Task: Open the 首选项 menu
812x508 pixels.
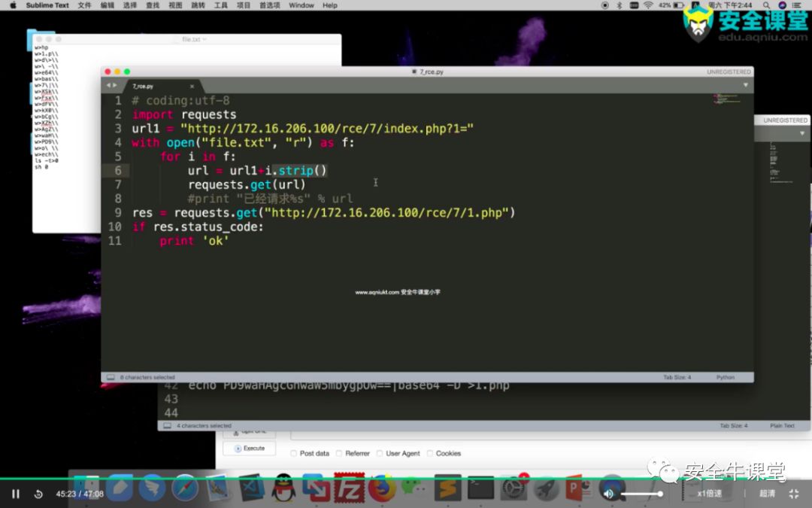Action: [x=270, y=5]
